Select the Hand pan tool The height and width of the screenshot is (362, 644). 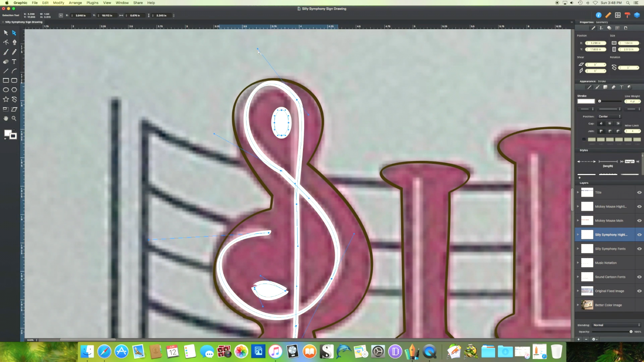click(x=6, y=118)
